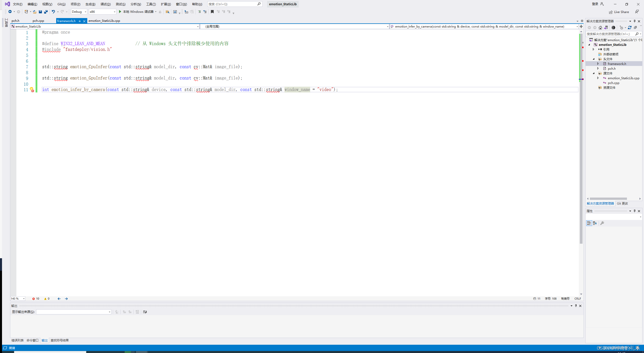This screenshot has height=353, width=644.
Task: Open the 工具(T) tools menu
Action: pos(151,4)
